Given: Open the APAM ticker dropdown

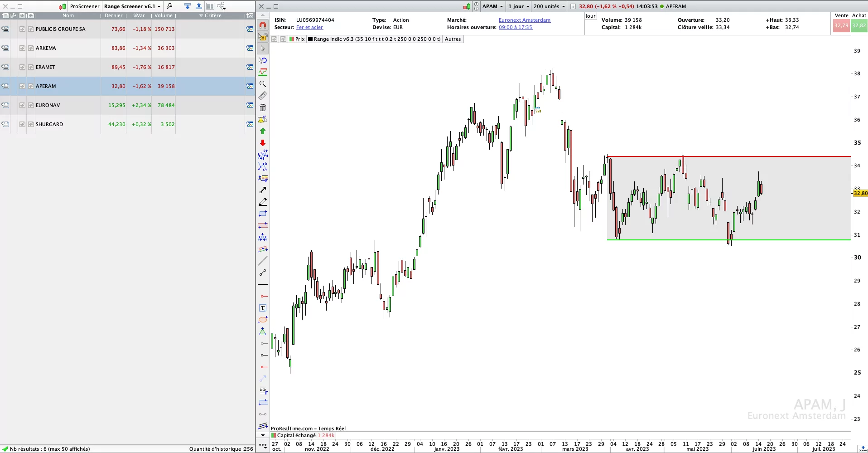Looking at the screenshot, I should pos(493,6).
